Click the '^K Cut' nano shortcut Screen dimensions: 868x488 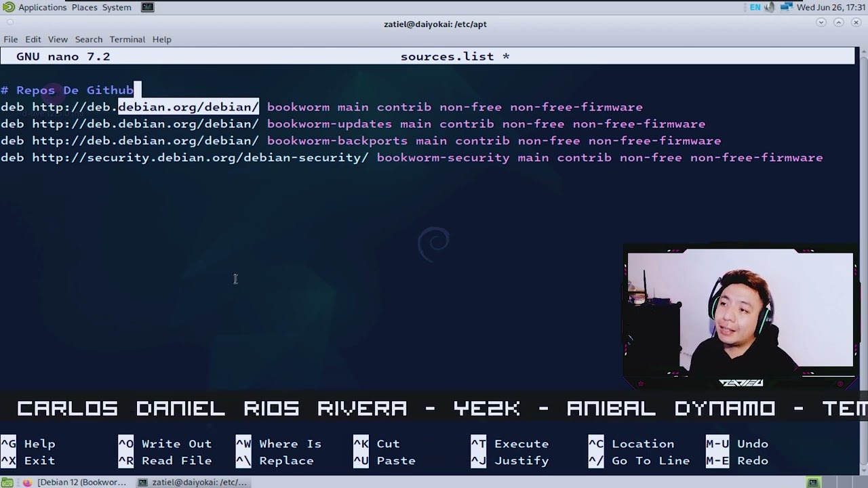(x=376, y=444)
